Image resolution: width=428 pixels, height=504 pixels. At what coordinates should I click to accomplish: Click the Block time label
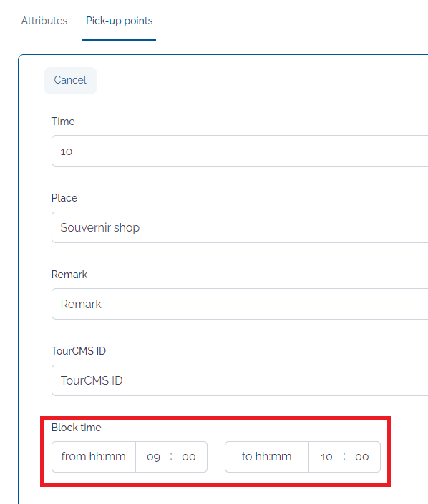(x=77, y=428)
